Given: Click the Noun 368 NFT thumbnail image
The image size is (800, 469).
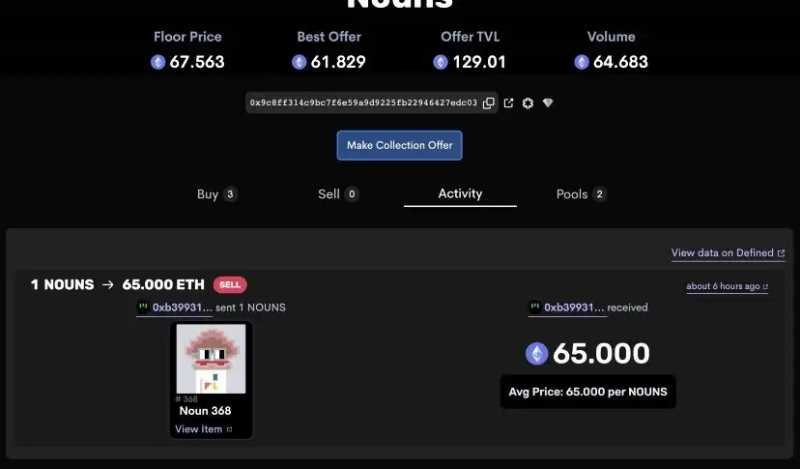Looking at the screenshot, I should click(x=211, y=359).
